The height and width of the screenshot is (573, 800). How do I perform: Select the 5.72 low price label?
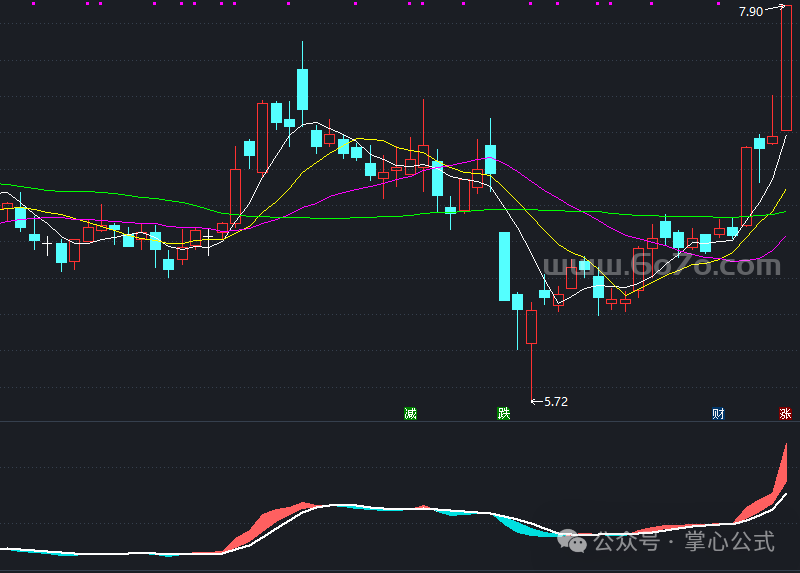pos(555,401)
